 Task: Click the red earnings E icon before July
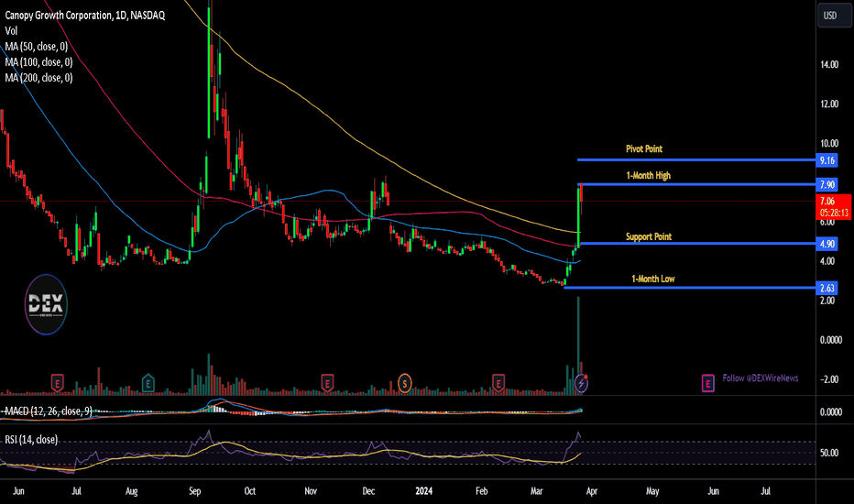(57, 383)
